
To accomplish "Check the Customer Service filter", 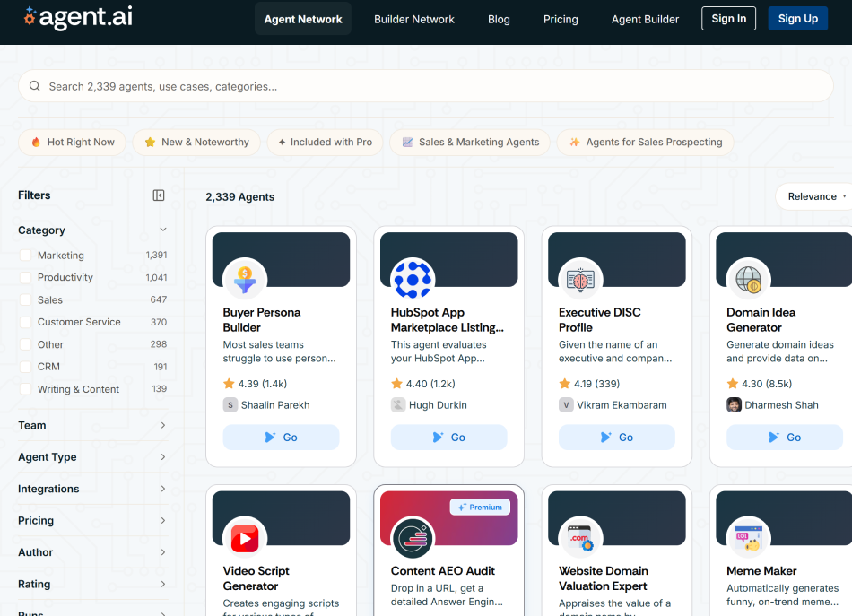I will pos(25,322).
